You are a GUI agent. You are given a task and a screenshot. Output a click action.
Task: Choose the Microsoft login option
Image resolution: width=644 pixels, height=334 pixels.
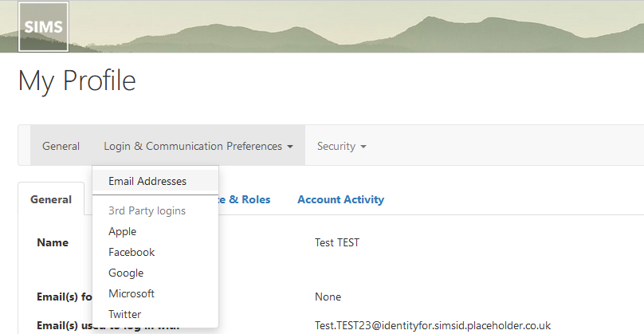coord(132,293)
